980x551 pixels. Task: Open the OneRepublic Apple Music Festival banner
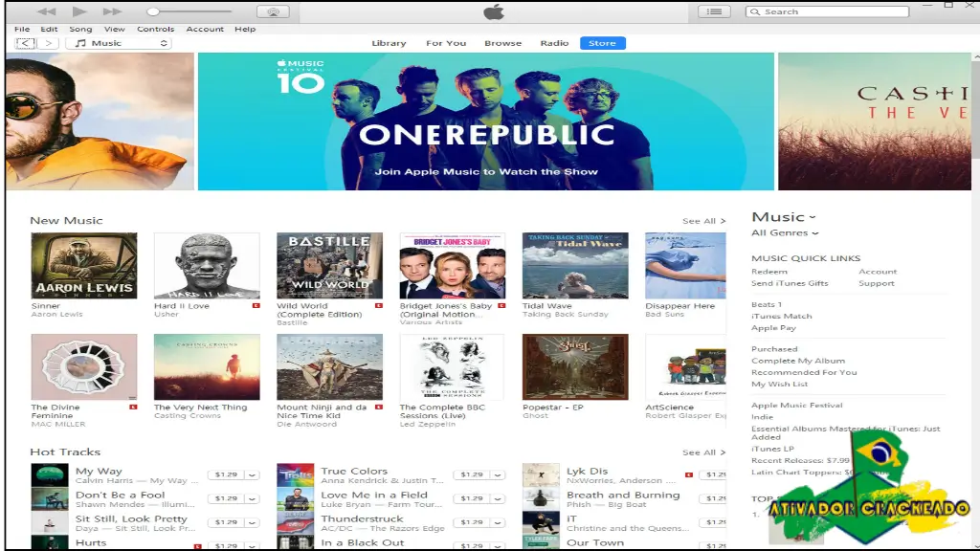485,121
